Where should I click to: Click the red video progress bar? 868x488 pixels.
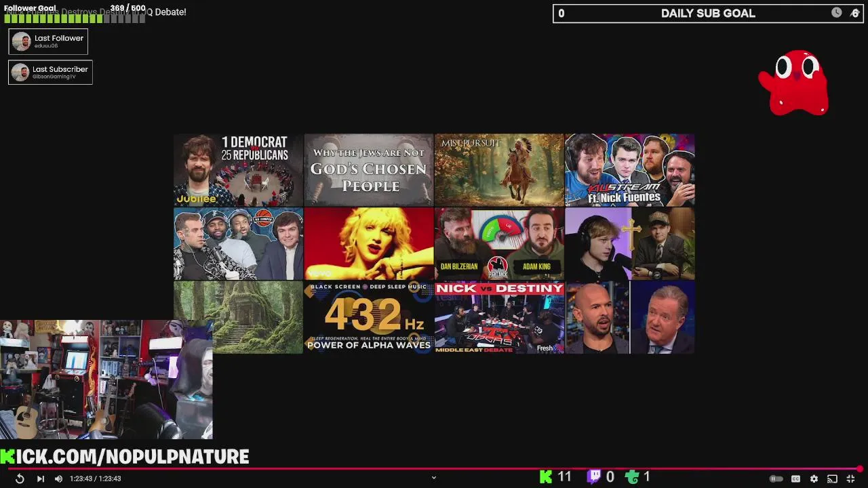point(434,468)
